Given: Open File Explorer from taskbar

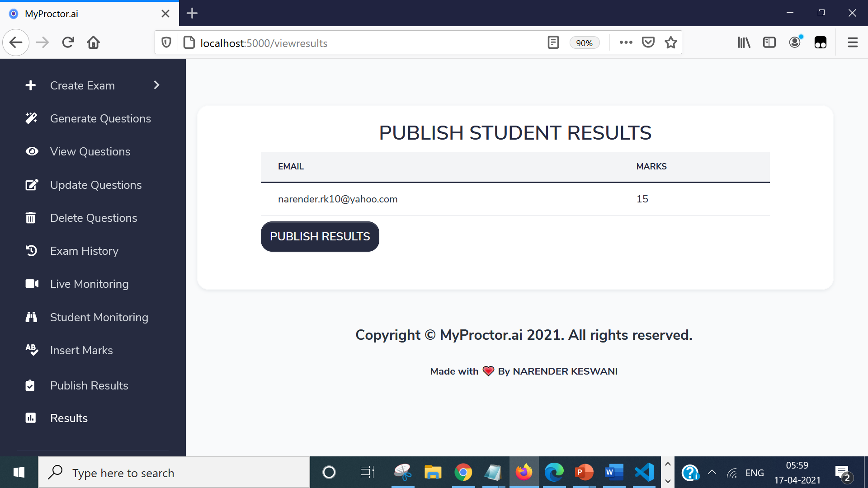Looking at the screenshot, I should (x=433, y=473).
